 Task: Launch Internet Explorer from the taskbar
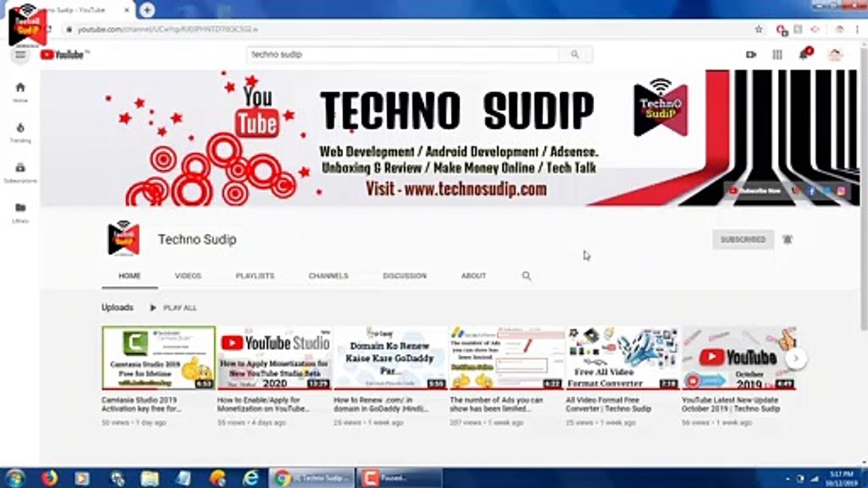[250, 478]
